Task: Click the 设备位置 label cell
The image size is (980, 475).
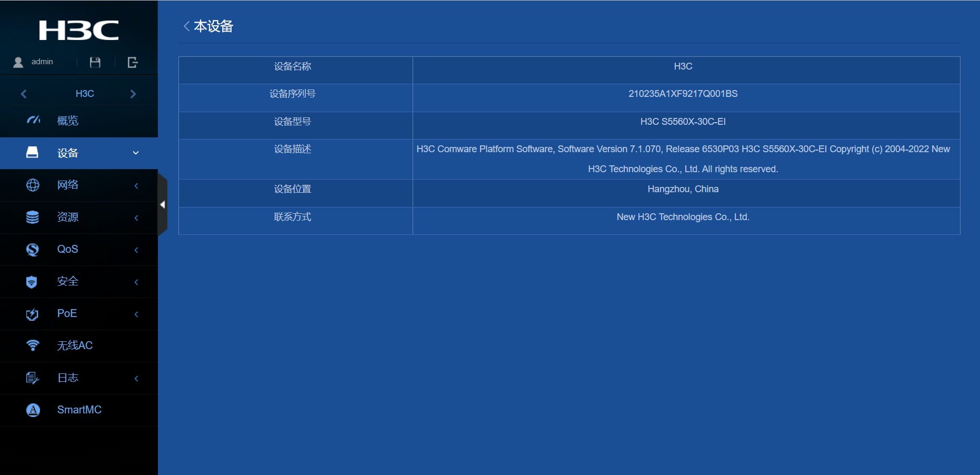Action: [296, 193]
